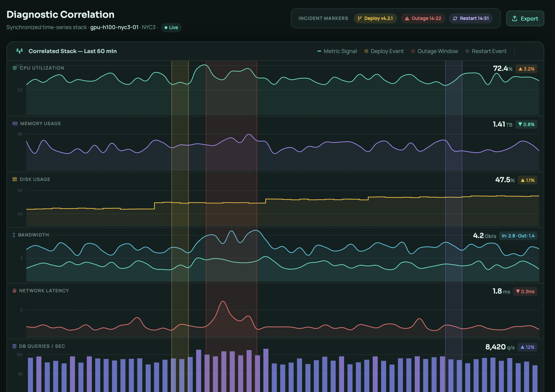Click the tallest latency spike in outage window
This screenshot has height=392, width=555.
pos(223,302)
